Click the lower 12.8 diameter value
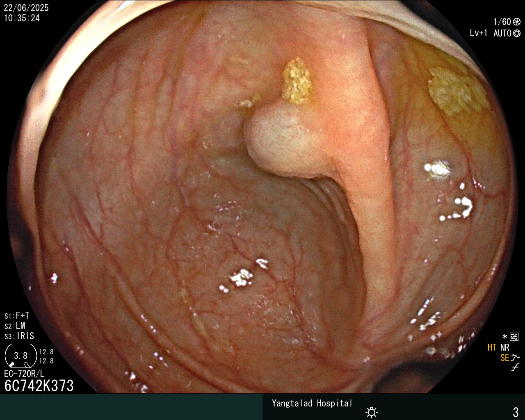Image resolution: width=525 pixels, height=420 pixels. [46, 361]
